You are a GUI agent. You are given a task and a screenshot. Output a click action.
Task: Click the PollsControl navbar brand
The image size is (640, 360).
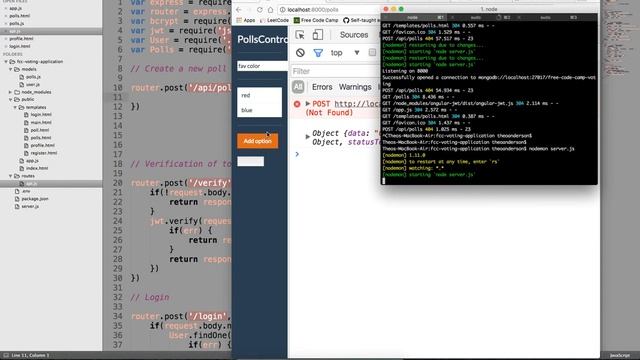[x=262, y=39]
